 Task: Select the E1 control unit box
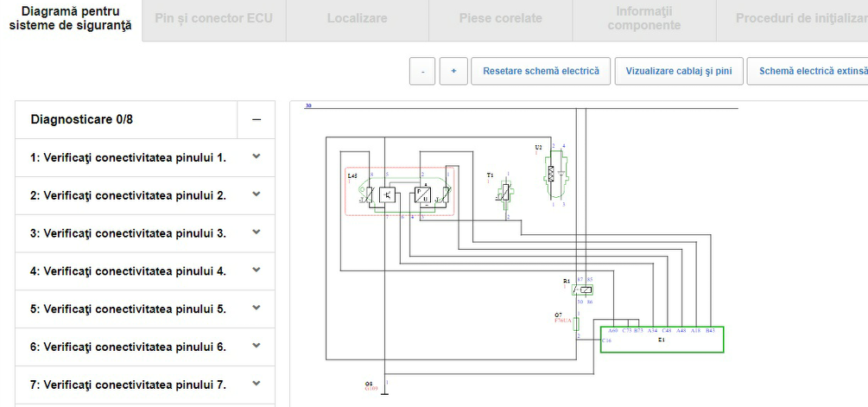point(662,340)
